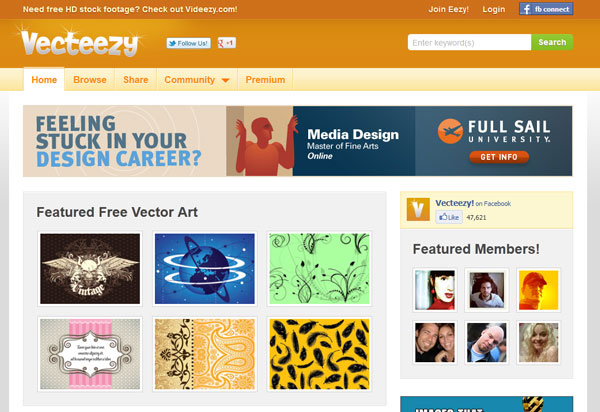This screenshot has height=412, width=600.
Task: Go to the Premium tab
Action: click(x=265, y=80)
